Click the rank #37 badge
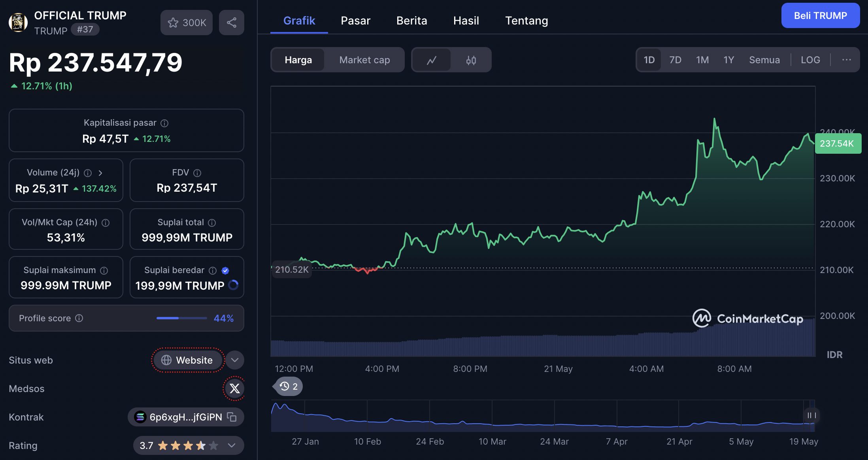The image size is (868, 460). (x=85, y=29)
